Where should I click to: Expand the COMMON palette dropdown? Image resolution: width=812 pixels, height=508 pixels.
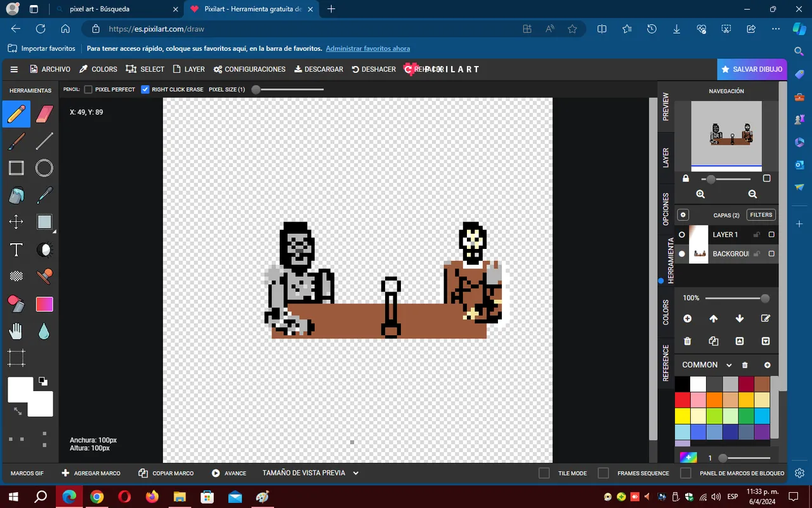[x=729, y=365]
